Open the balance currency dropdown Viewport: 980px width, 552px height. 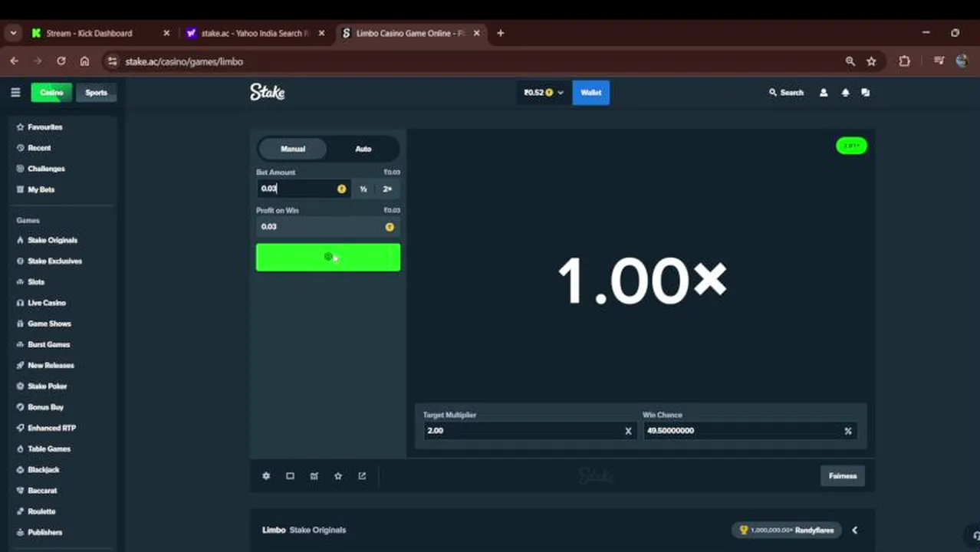tap(544, 93)
